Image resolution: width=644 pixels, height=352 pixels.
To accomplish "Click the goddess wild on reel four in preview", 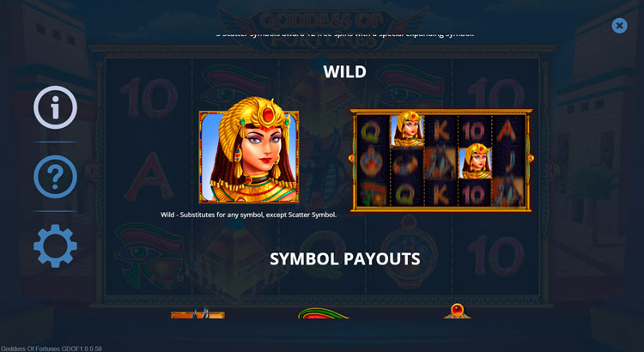I will (475, 162).
